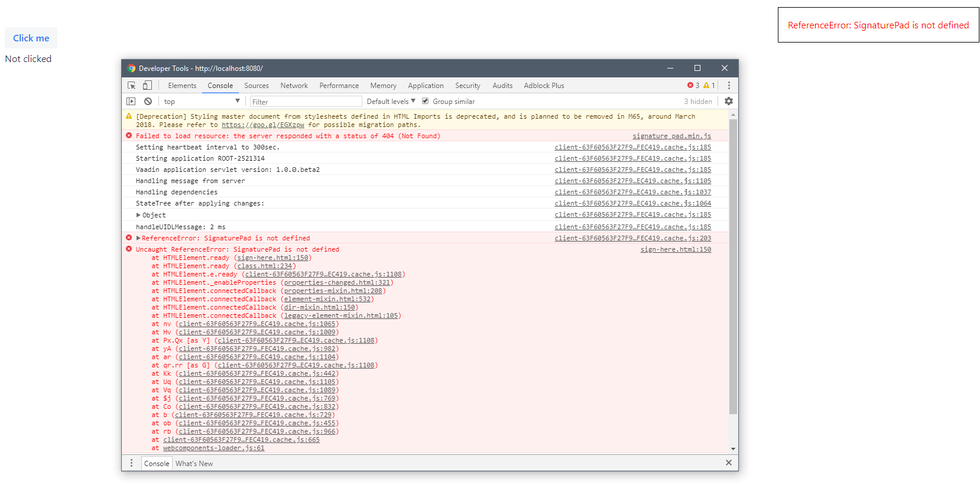Open the drawer's three-dot menu

[x=131, y=463]
